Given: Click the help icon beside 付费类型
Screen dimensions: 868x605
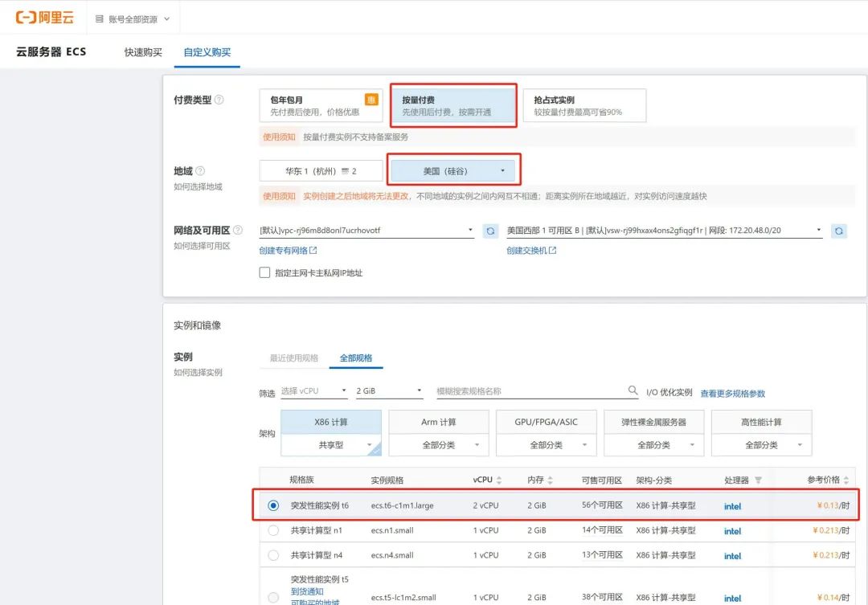Looking at the screenshot, I should pyautogui.click(x=219, y=100).
